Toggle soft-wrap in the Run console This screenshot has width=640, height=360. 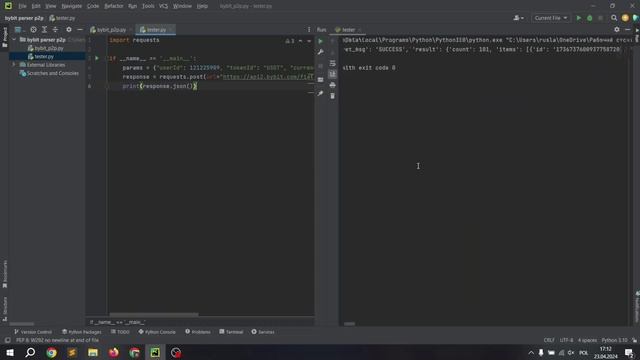(332, 63)
